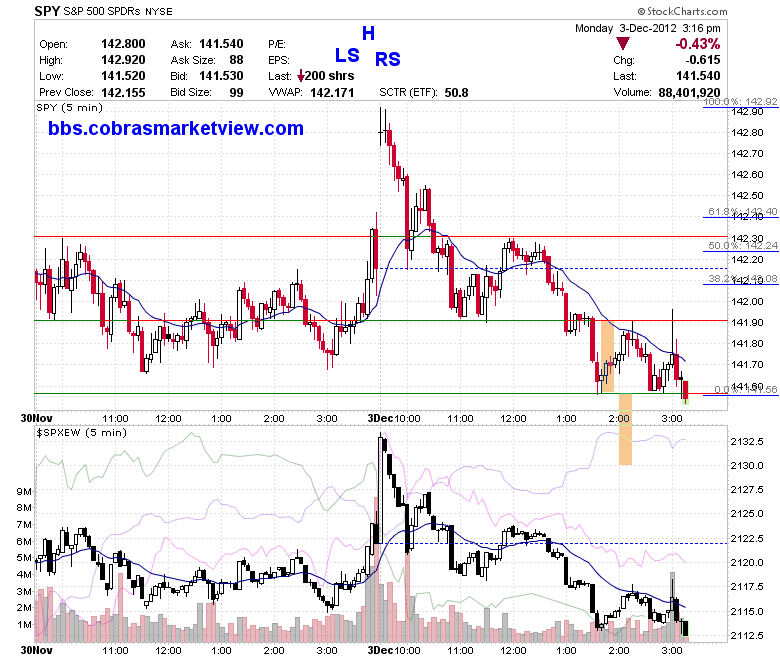Click the 142.80 price axis label

[747, 132]
